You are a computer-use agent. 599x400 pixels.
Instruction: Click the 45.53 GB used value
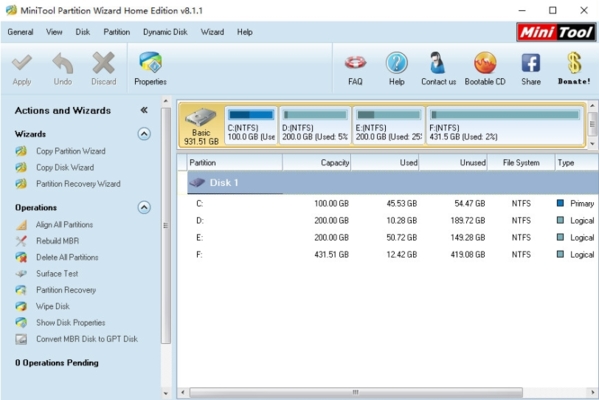click(x=401, y=204)
